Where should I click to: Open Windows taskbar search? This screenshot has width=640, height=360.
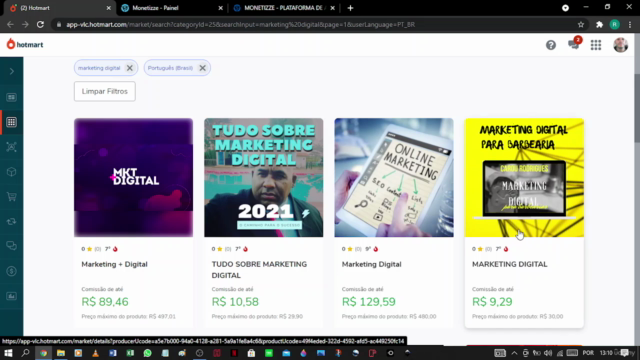coord(26,353)
